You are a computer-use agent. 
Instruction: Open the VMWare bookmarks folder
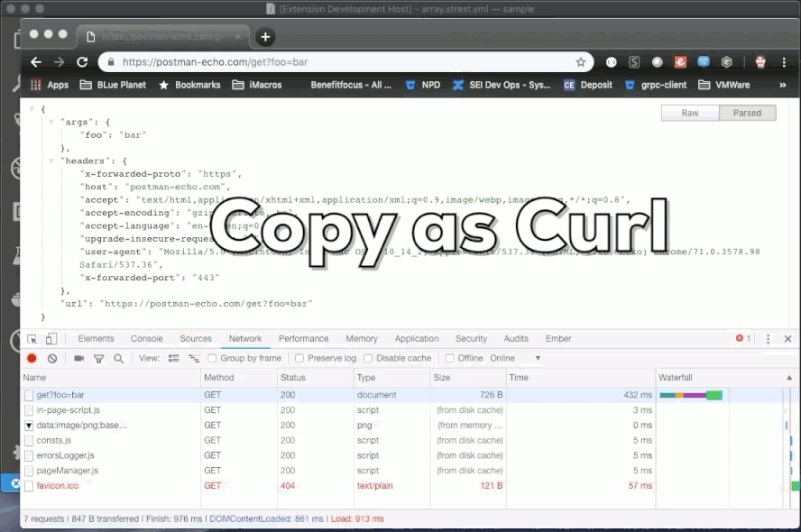(x=723, y=85)
